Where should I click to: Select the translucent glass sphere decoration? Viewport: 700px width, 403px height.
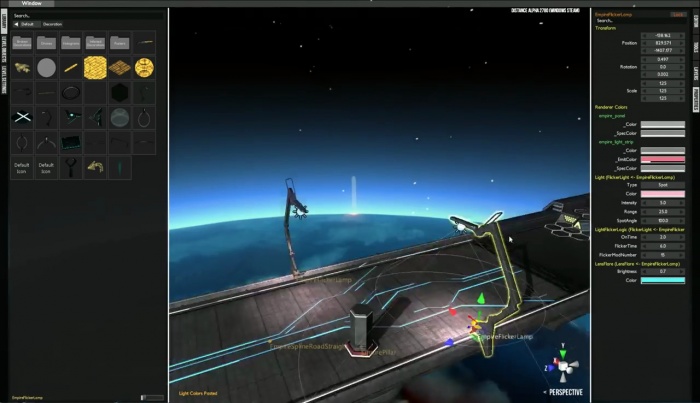120,118
